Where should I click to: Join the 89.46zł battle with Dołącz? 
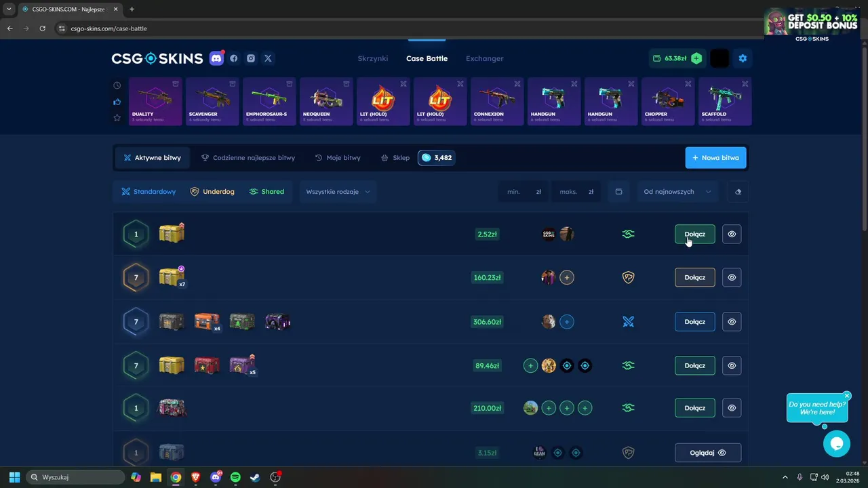coord(695,365)
